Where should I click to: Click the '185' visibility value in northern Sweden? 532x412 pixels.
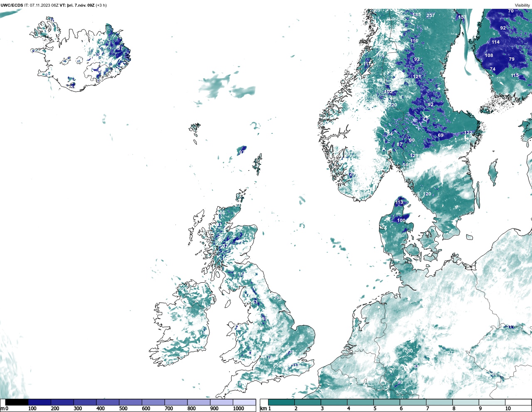coord(416,15)
